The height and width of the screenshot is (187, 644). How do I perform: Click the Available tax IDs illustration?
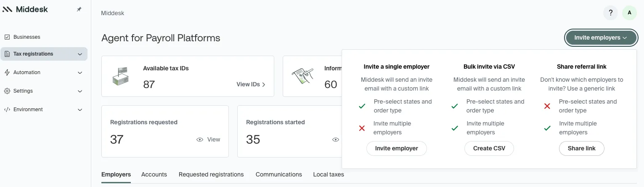pos(120,77)
